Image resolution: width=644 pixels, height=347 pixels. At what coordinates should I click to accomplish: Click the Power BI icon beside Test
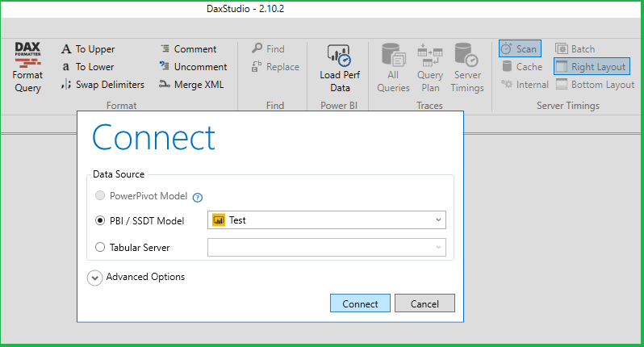[x=219, y=220]
